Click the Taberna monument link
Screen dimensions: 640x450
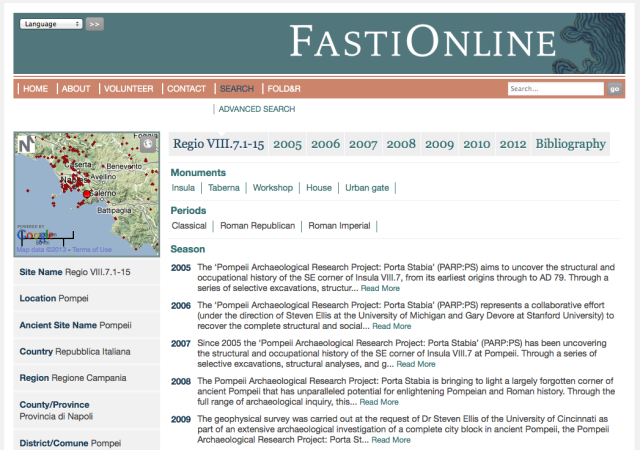pyautogui.click(x=224, y=188)
